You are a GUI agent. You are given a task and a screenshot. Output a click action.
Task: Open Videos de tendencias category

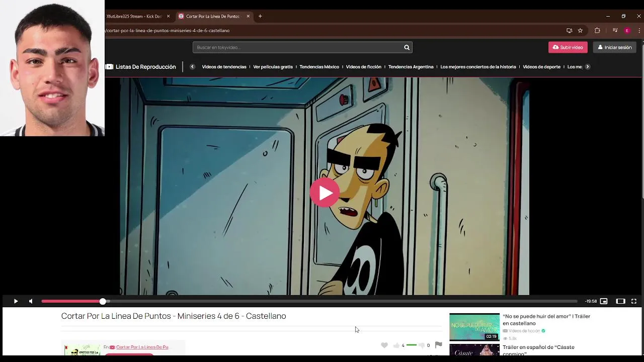coord(224,67)
